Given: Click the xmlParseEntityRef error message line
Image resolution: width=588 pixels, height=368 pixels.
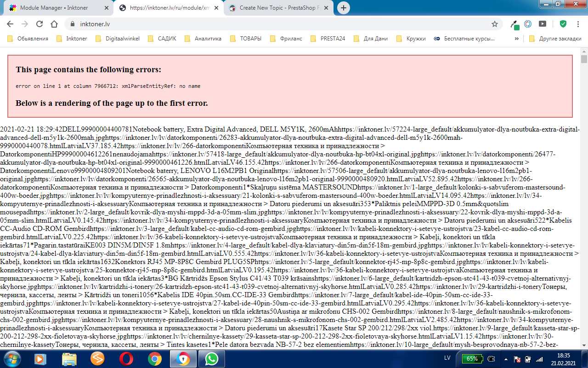Looking at the screenshot, I should tap(108, 86).
